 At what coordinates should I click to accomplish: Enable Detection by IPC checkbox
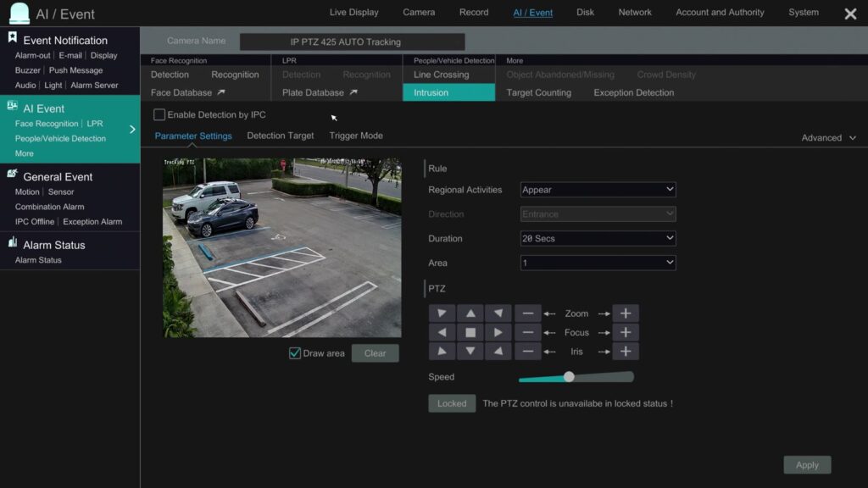click(x=159, y=114)
